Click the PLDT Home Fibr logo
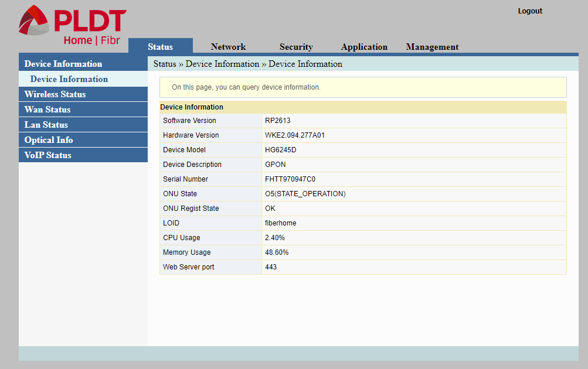Image resolution: width=588 pixels, height=369 pixels. point(70,23)
